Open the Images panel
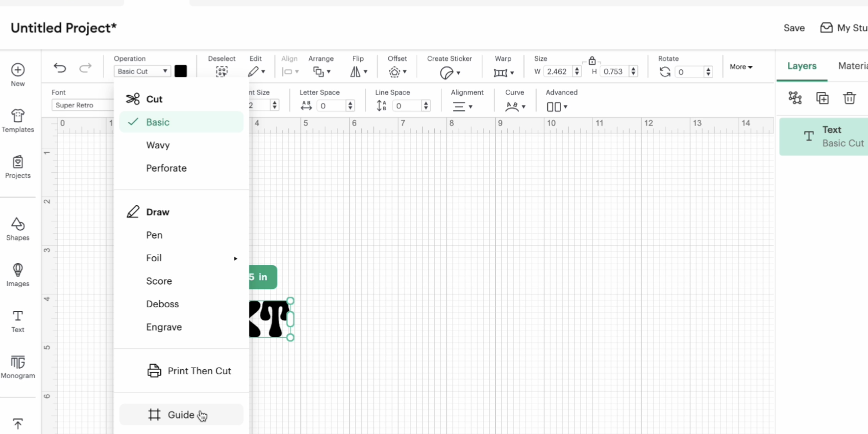This screenshot has width=868, height=434. (18, 274)
